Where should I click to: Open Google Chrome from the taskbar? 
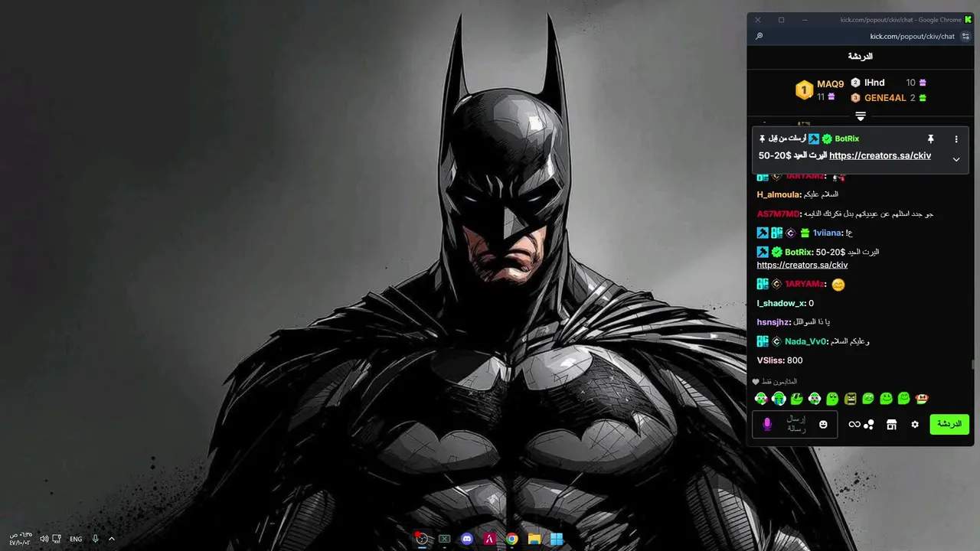[511, 539]
